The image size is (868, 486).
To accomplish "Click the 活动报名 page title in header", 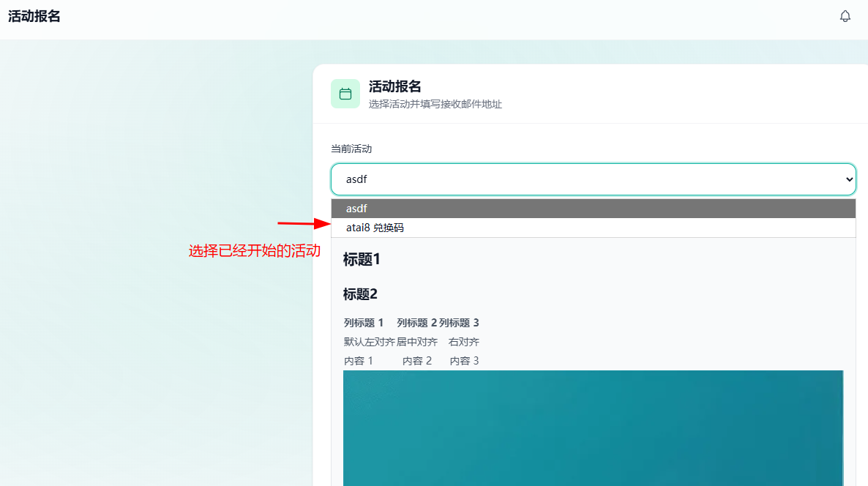I will point(34,17).
